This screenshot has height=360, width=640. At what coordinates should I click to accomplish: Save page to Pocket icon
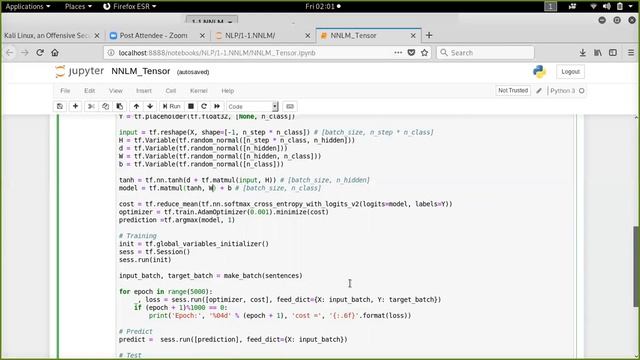pos(411,53)
